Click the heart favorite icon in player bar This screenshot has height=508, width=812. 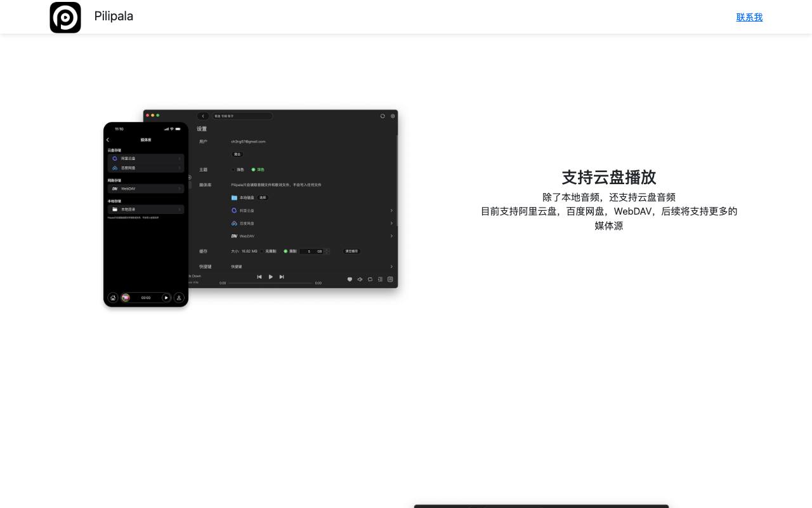click(350, 279)
